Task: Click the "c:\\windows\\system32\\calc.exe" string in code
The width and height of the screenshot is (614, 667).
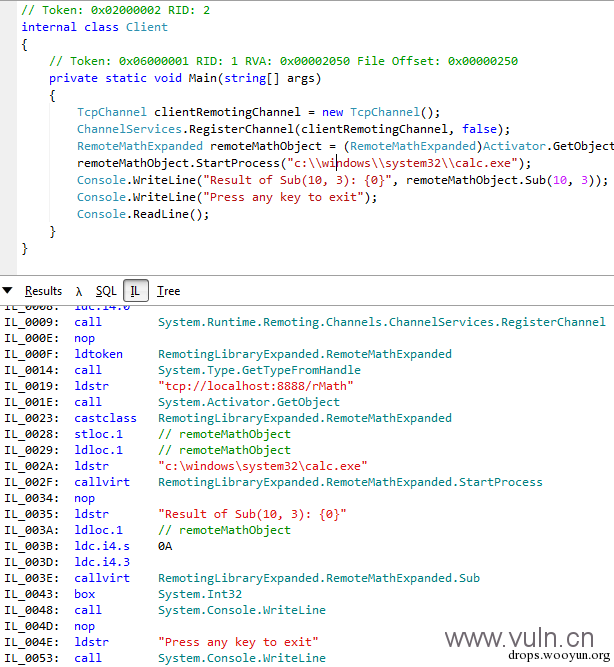Action: [402, 163]
